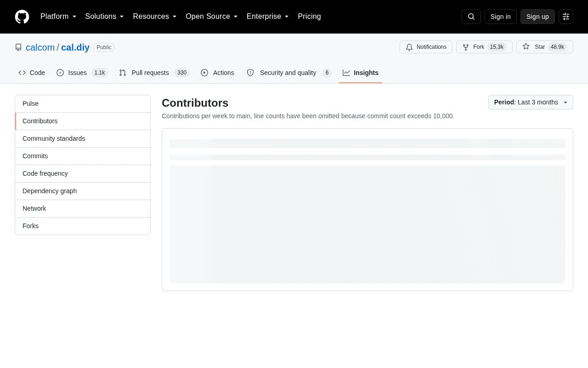Open the cal.diy repository link

click(75, 47)
